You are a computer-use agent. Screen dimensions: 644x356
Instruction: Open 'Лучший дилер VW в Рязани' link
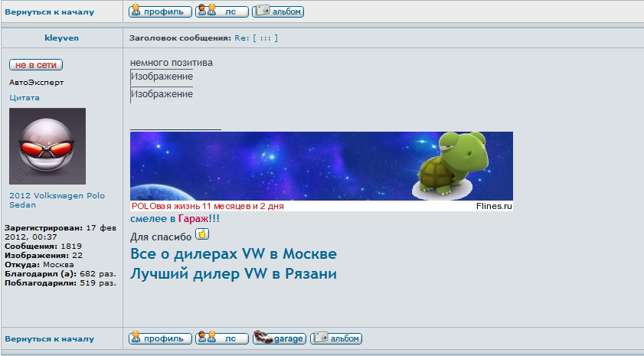[x=234, y=273]
